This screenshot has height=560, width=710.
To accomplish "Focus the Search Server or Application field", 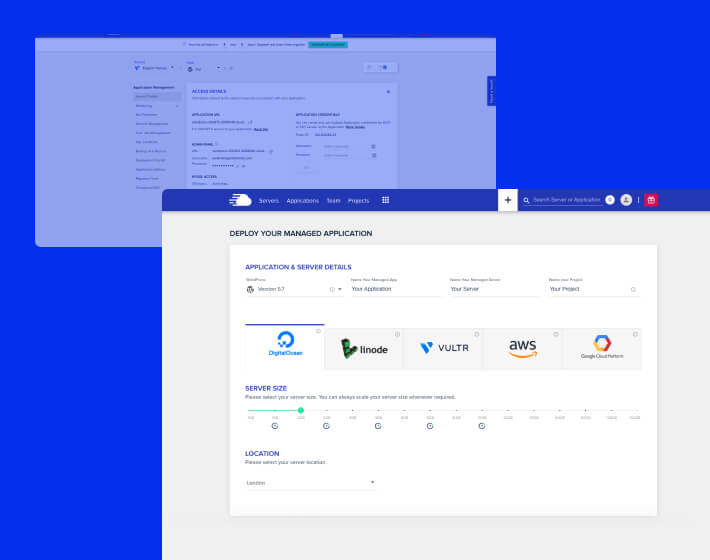I will (566, 200).
